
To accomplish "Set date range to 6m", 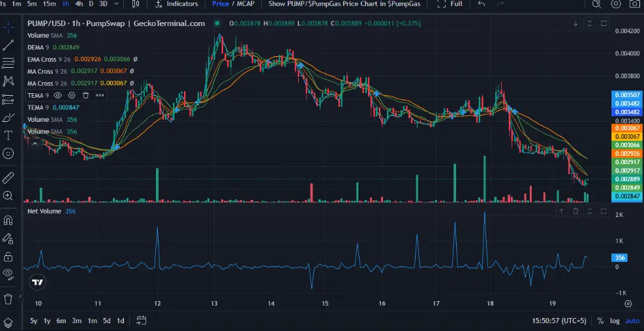I will pos(61,321).
